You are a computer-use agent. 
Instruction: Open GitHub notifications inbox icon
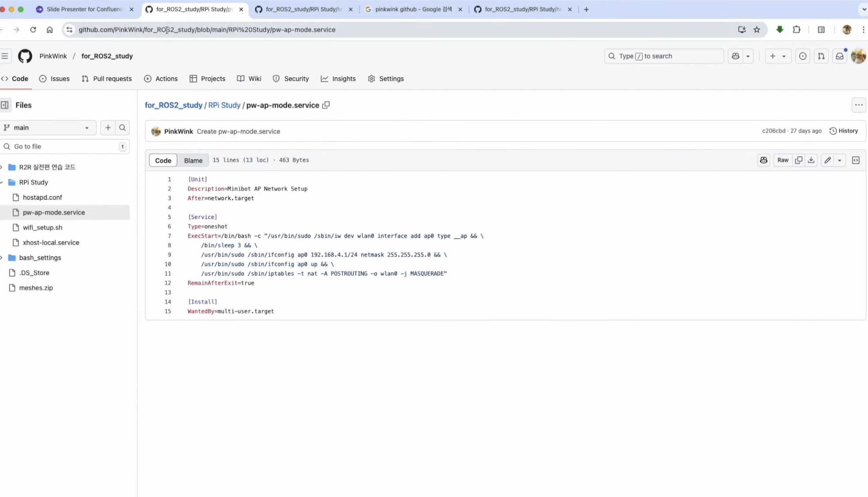[x=839, y=56]
